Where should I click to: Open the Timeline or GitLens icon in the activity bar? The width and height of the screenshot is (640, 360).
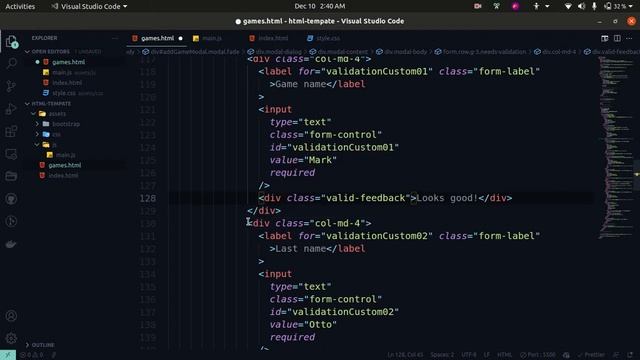click(x=11, y=221)
